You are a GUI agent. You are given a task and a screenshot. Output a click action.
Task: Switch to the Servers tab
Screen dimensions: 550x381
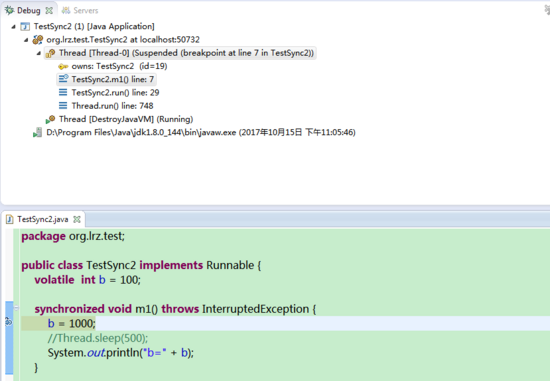(x=80, y=11)
